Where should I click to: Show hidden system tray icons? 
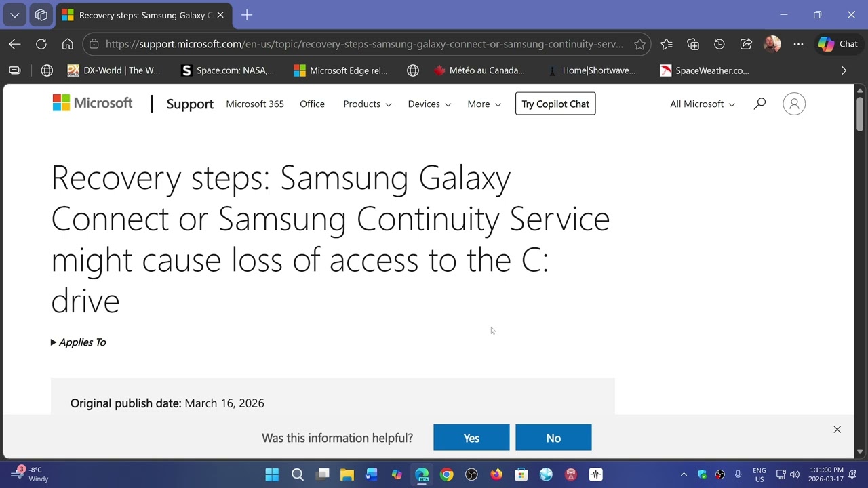pyautogui.click(x=684, y=474)
